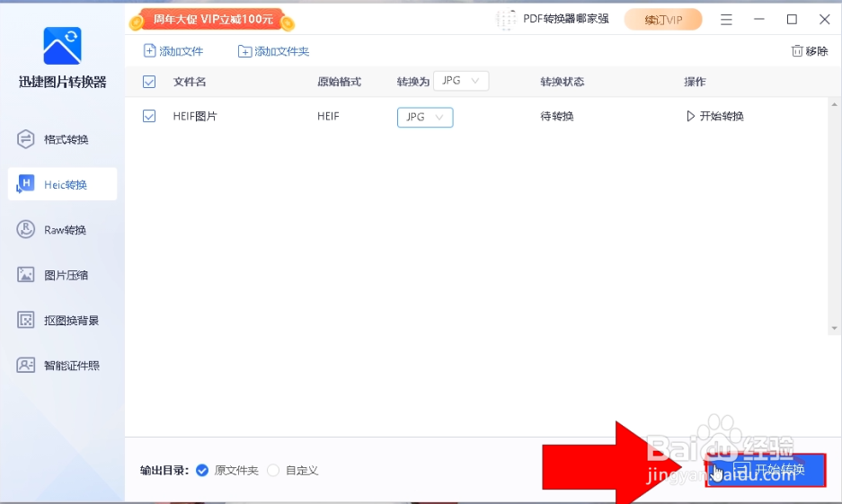
Task: Click the HEIF图片 file name
Action: 195,116
